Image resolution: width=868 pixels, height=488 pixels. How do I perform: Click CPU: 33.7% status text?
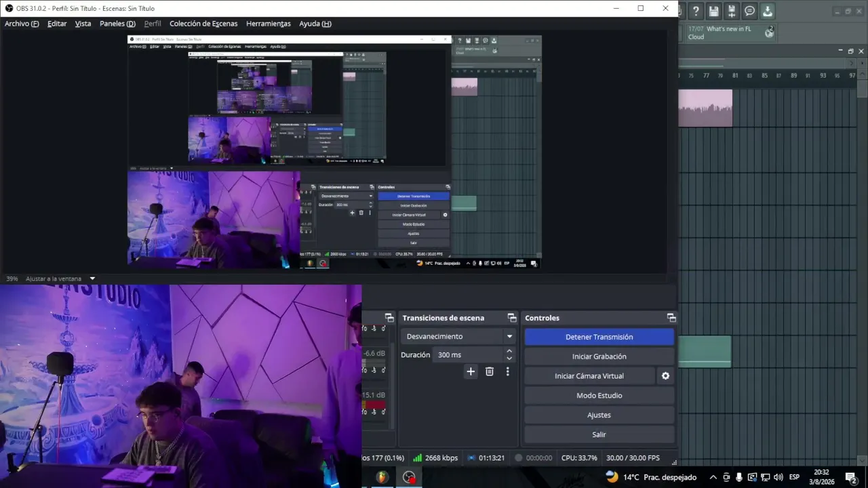click(x=579, y=458)
